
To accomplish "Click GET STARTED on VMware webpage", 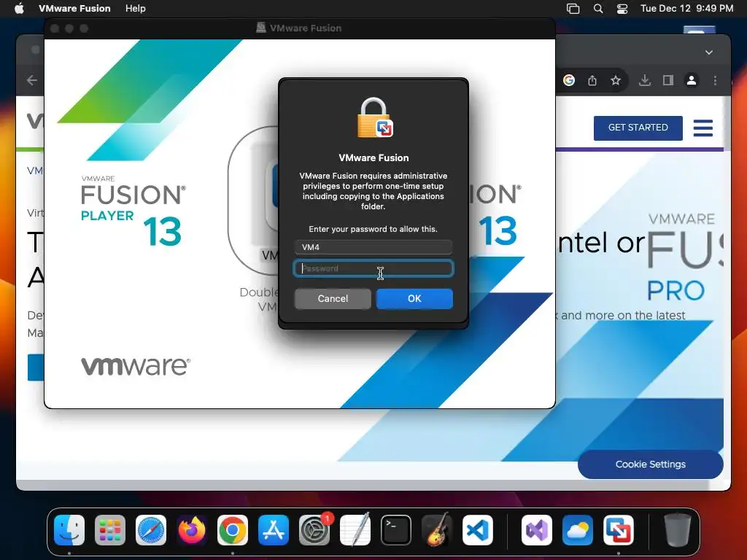I will coord(638,128).
